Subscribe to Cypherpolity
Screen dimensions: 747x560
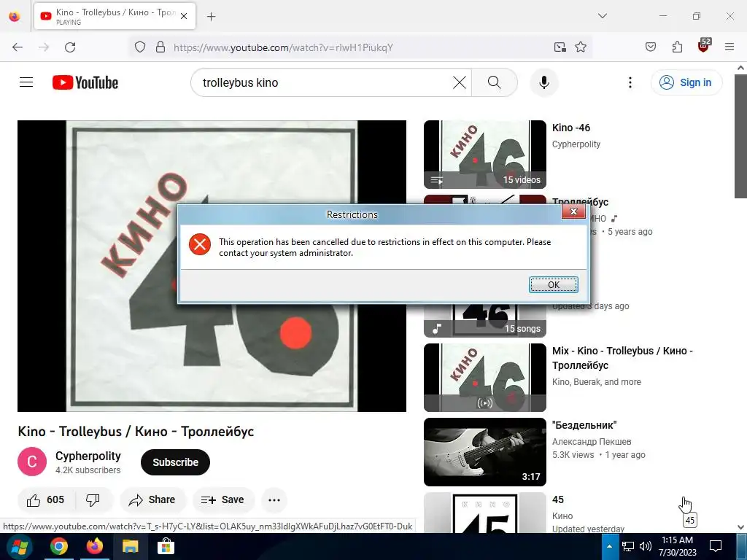(x=175, y=462)
